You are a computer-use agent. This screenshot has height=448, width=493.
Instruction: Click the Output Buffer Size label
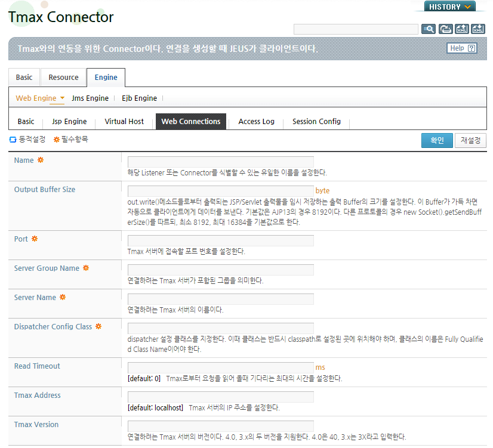coord(45,190)
